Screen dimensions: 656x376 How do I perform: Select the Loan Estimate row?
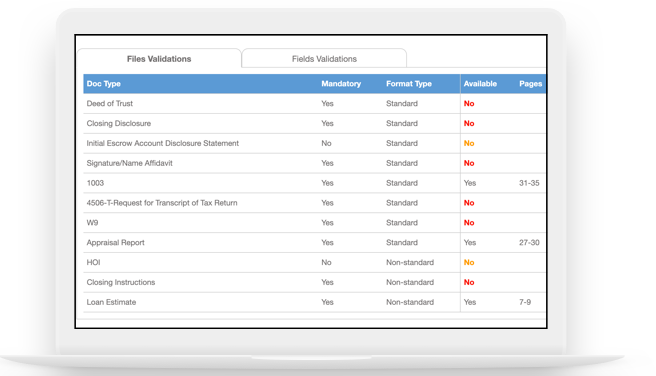[x=315, y=302]
